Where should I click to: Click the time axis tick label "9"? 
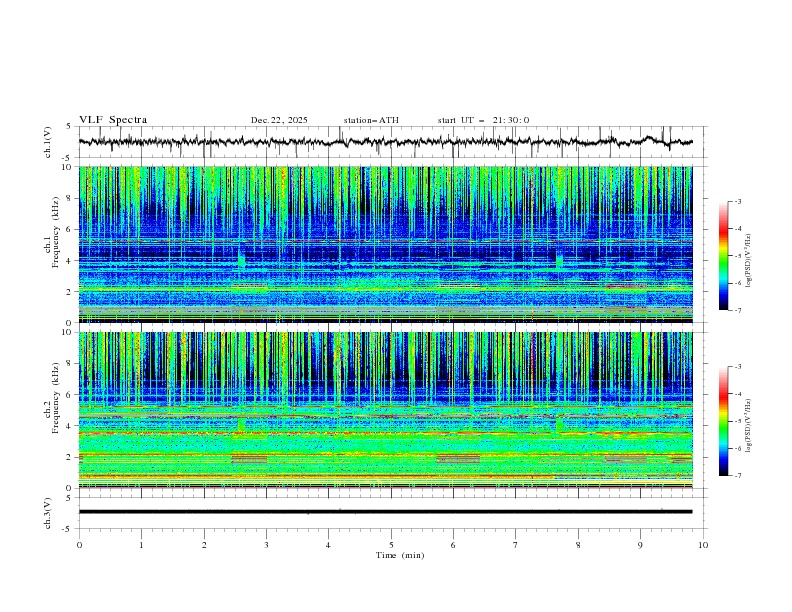640,545
